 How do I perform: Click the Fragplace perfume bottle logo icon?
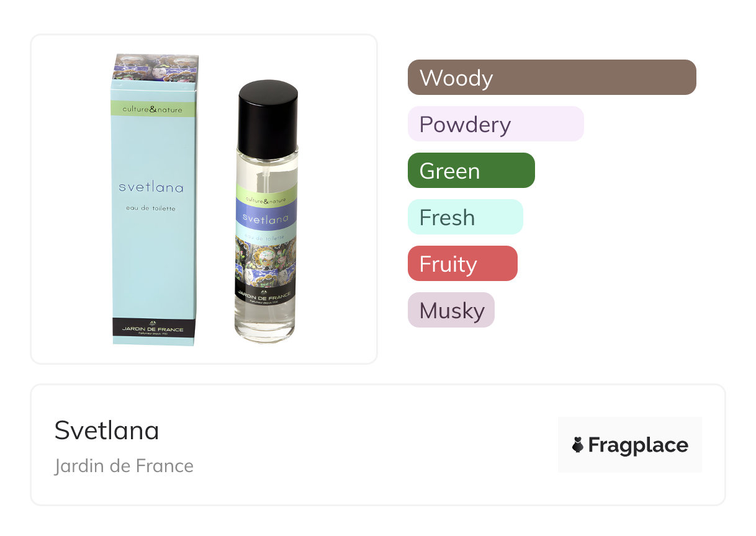point(578,445)
